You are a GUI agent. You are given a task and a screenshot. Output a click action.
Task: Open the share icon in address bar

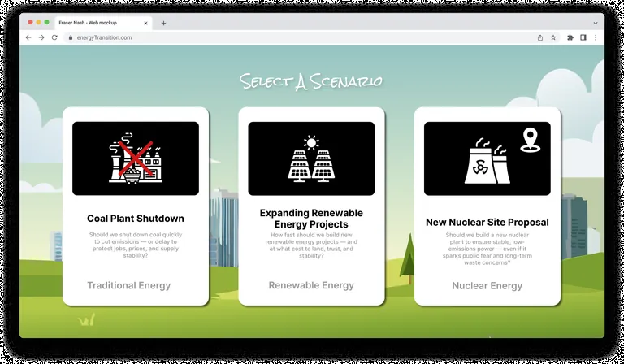coord(540,37)
